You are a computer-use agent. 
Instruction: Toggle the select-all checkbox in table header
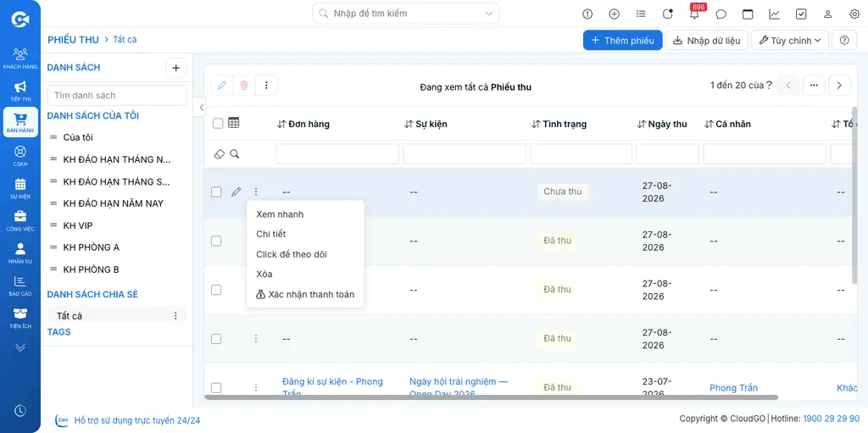point(218,124)
